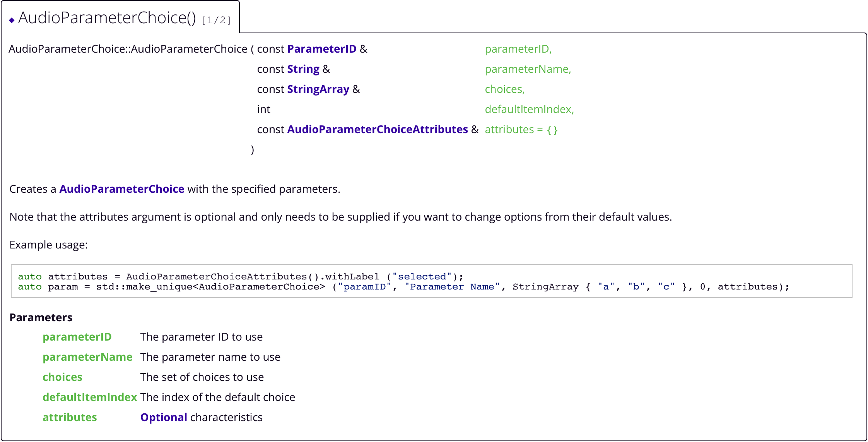Click the signature parameter name 'choices,'
This screenshot has width=868, height=442.
click(504, 89)
